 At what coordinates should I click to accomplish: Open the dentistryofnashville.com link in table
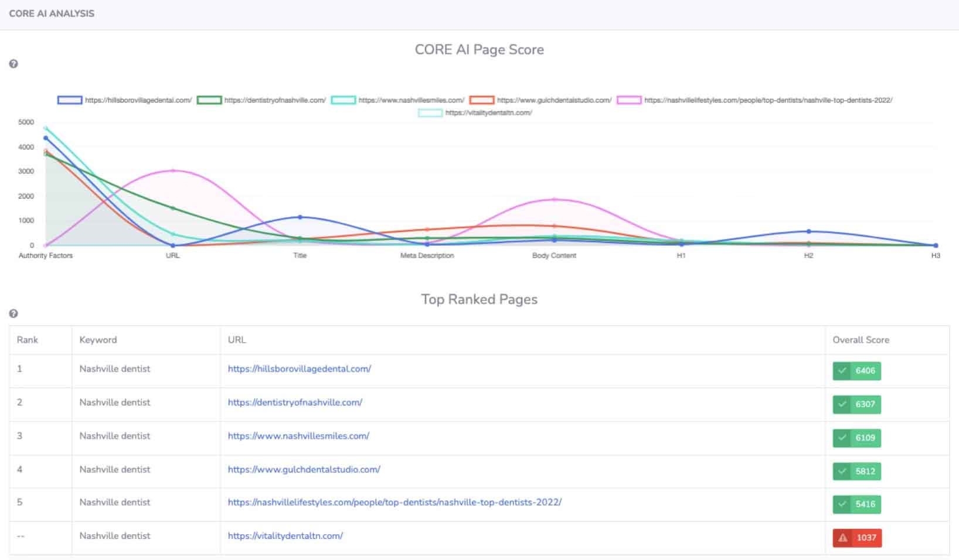295,402
